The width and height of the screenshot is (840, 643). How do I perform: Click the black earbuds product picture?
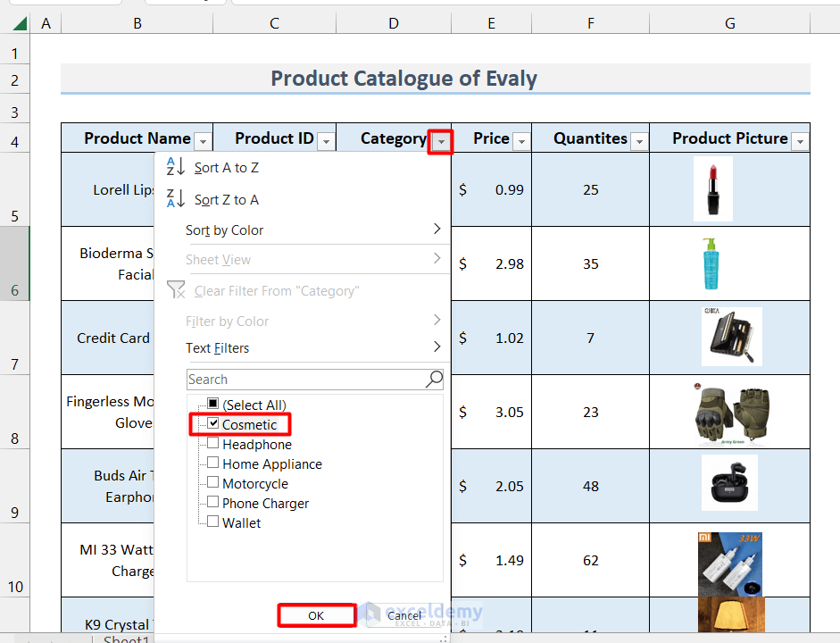729,483
